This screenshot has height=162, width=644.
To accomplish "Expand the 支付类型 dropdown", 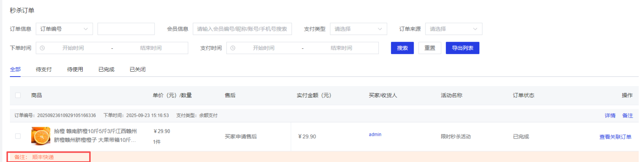I will click(358, 29).
